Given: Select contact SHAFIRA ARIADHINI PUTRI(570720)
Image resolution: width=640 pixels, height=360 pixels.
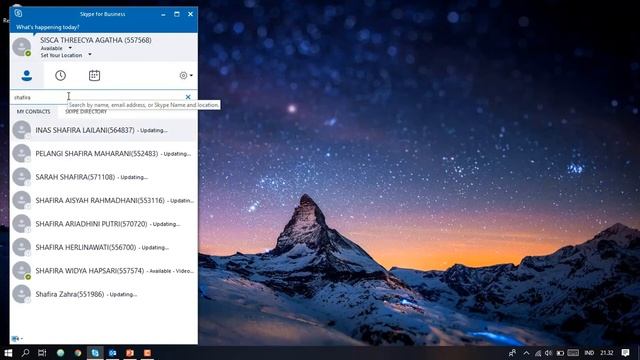Looking at the screenshot, I should click(104, 224).
